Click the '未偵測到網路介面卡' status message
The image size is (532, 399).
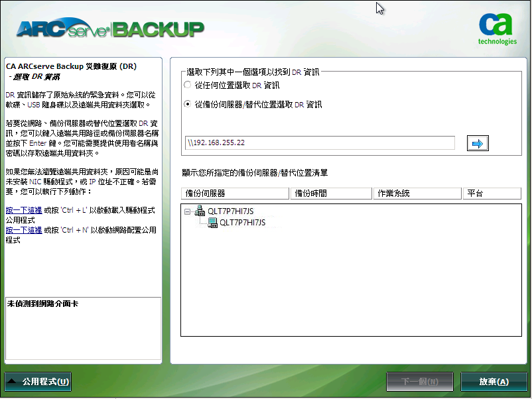(42, 304)
